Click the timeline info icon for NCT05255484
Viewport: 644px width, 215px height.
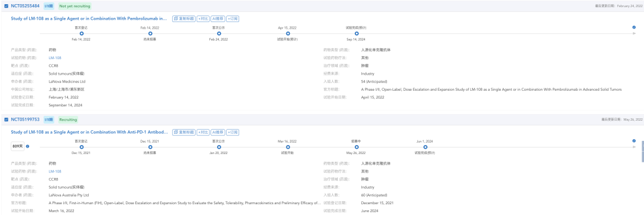634,27
